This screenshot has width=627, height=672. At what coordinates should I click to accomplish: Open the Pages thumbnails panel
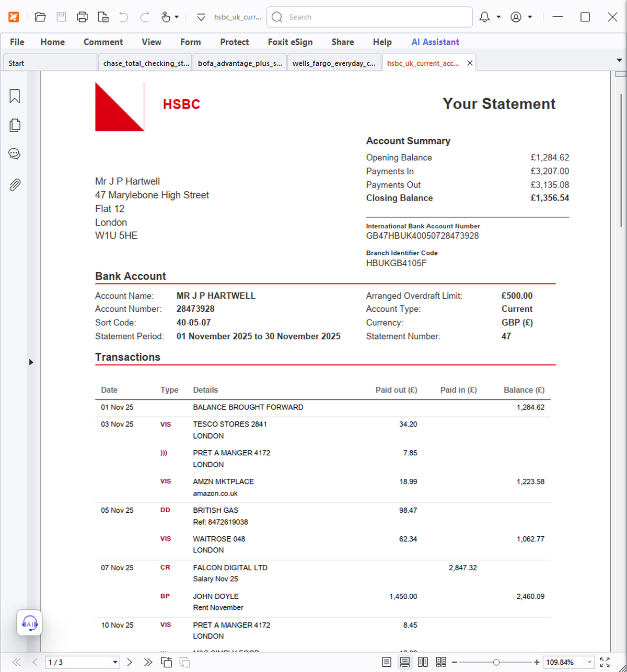click(x=15, y=125)
